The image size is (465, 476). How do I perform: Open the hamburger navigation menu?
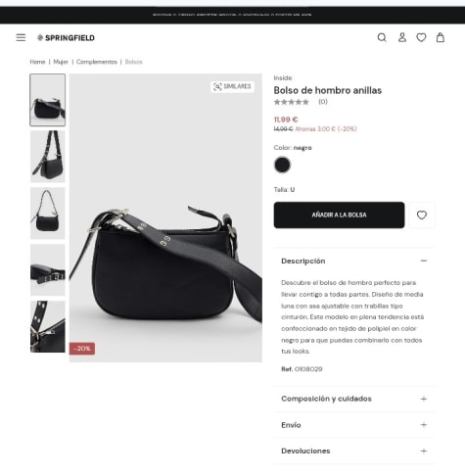point(21,37)
